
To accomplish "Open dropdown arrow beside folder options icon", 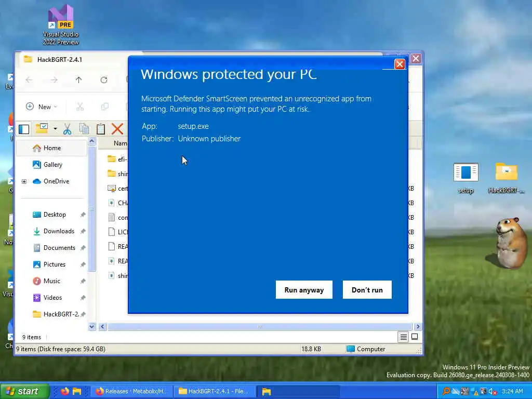I will [x=55, y=129].
